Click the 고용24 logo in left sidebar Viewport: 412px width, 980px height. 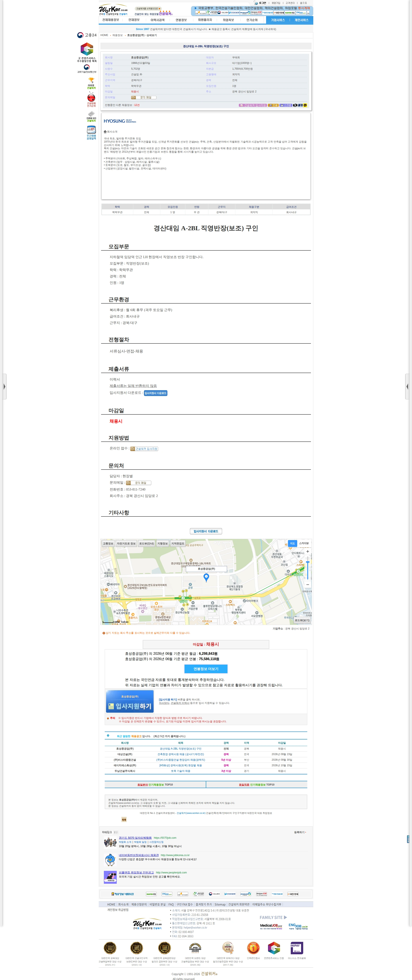pyautogui.click(x=87, y=35)
